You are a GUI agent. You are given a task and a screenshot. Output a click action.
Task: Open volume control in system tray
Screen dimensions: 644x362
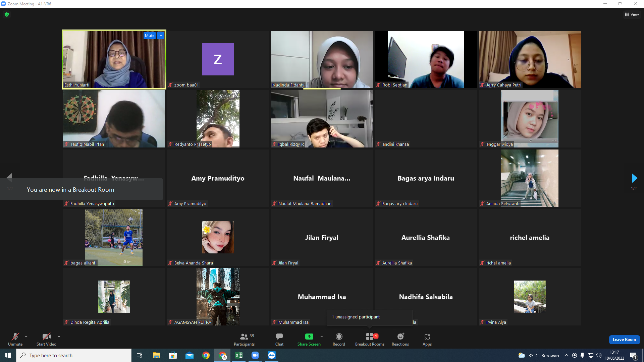tap(599, 355)
